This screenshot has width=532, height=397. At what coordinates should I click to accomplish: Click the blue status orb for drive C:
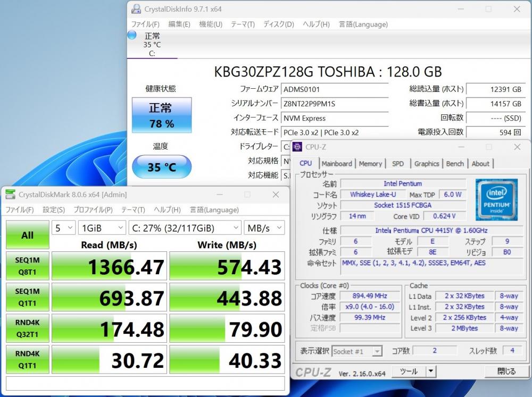tap(132, 35)
